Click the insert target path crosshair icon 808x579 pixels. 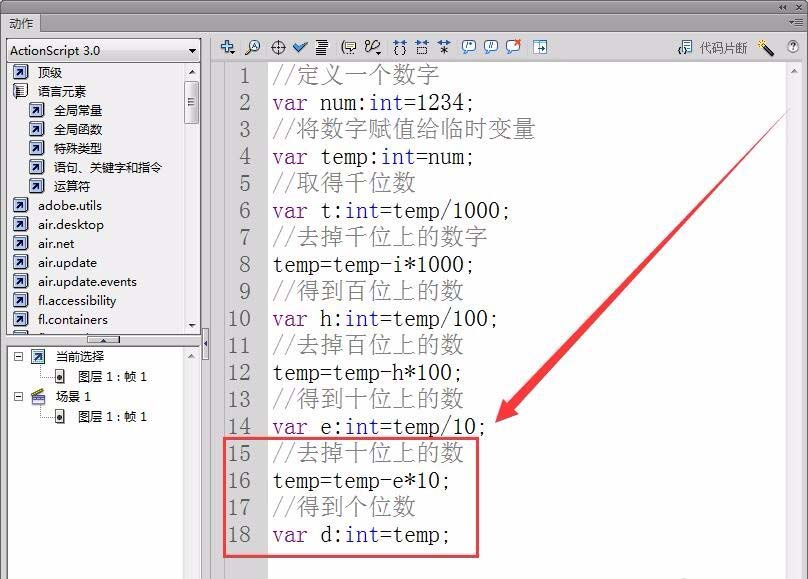(x=278, y=47)
